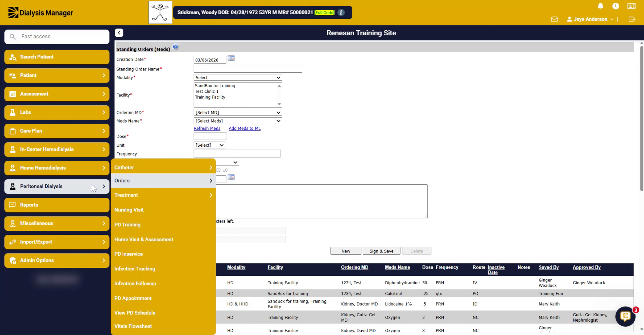Open Search Patient from sidebar
This screenshot has width=644, height=335.
pyautogui.click(x=57, y=57)
